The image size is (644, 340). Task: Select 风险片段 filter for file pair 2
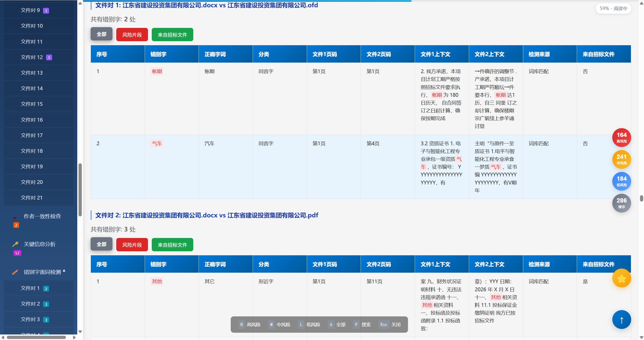[x=132, y=245]
